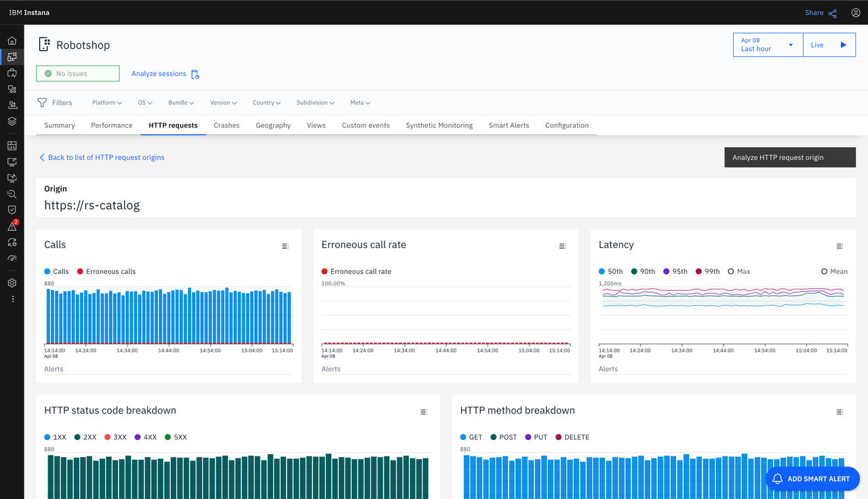Click the Analyze sessions link

point(159,74)
